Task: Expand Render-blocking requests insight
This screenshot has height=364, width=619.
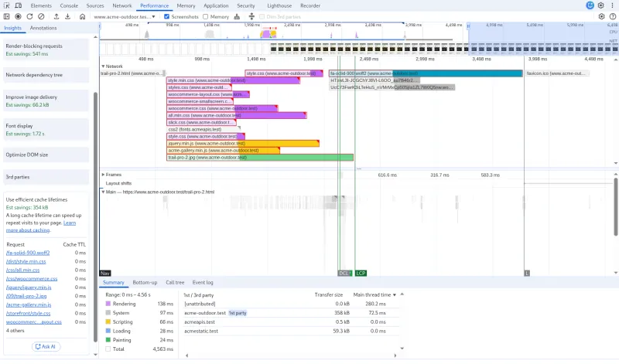Action: click(46, 49)
